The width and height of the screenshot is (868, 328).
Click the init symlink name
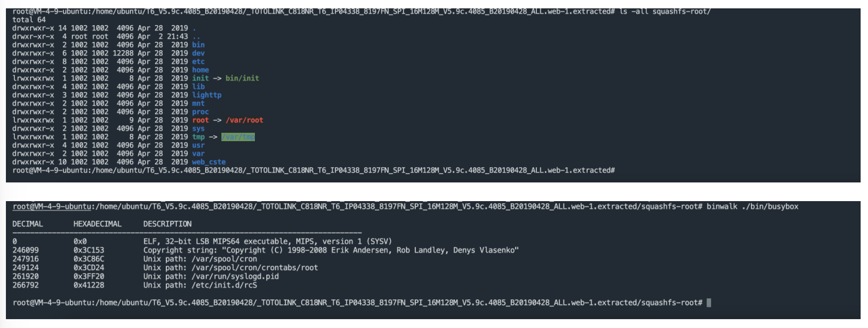coord(200,78)
